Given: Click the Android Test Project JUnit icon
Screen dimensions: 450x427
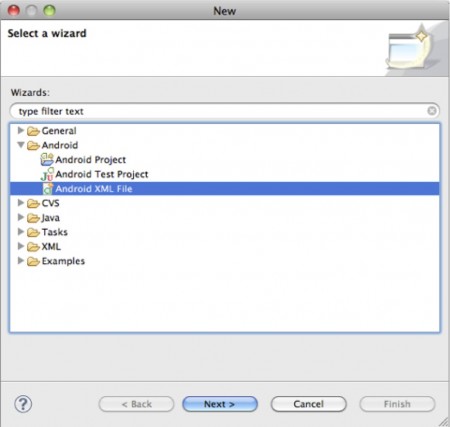Looking at the screenshot, I should point(47,174).
